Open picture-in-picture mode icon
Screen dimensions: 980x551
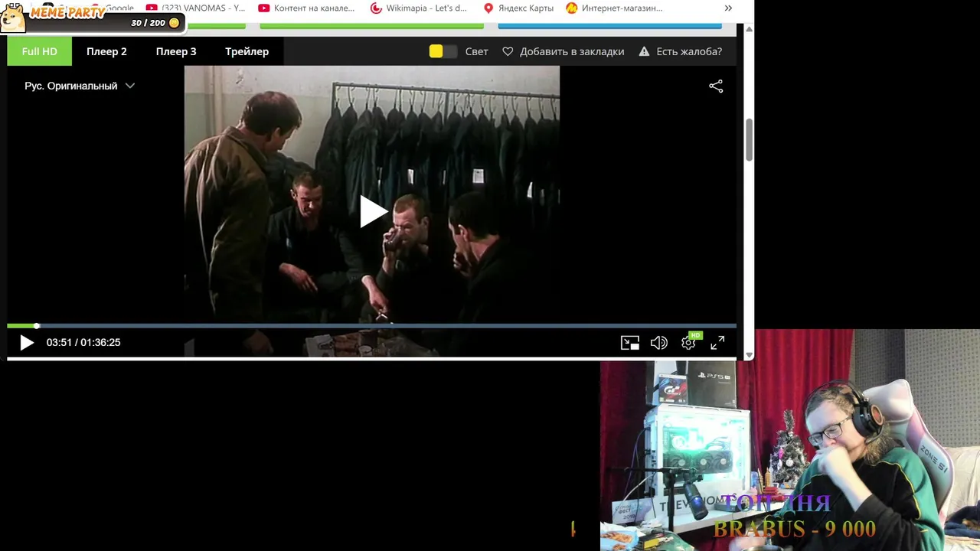click(x=629, y=343)
